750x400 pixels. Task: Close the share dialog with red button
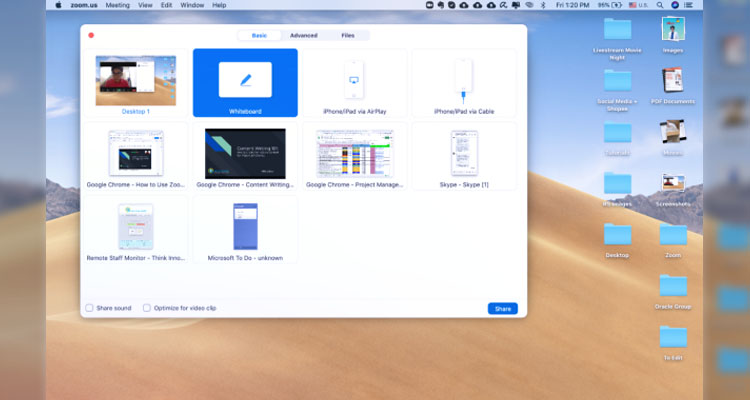91,35
